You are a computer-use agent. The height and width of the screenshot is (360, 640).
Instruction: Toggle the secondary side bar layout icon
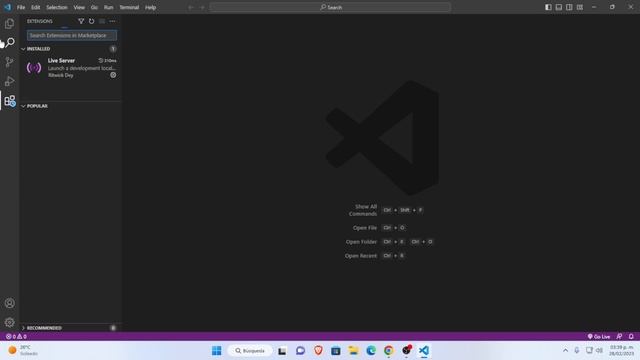569,7
